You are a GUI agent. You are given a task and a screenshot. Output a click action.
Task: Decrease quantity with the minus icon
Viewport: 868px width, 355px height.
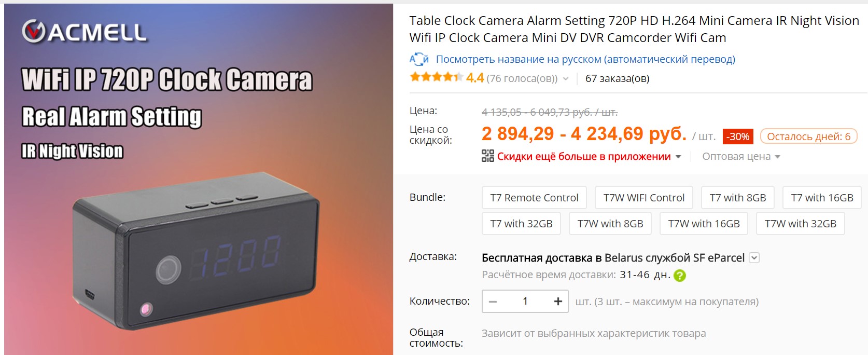(493, 302)
